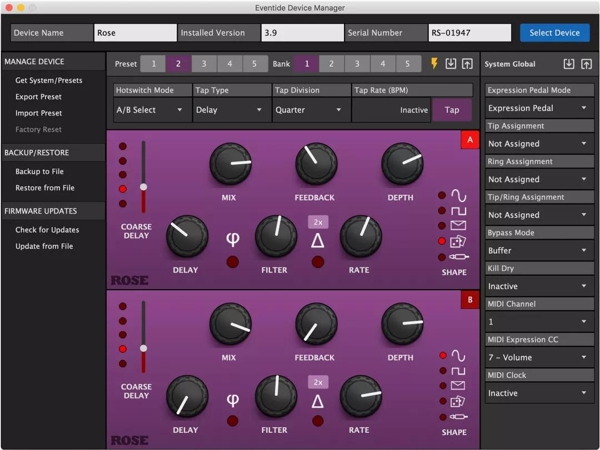Toggle the 2x multiplier in panel A
The image size is (600, 450).
[318, 221]
